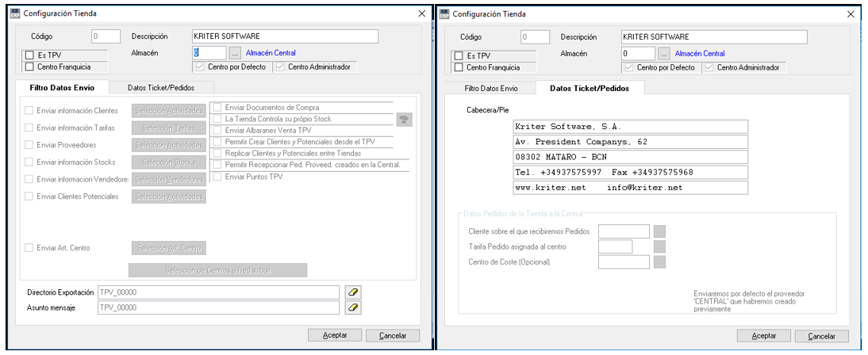This screenshot has width=868, height=355.
Task: Click browse button for Centro de Coste (Opcional)
Action: tap(659, 262)
